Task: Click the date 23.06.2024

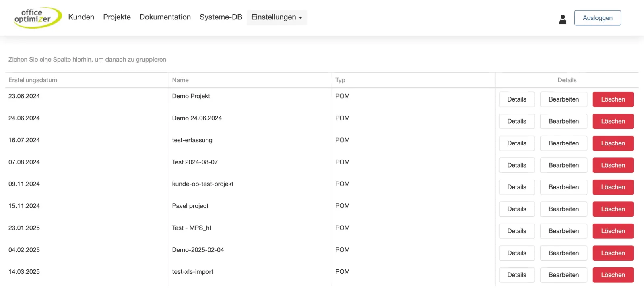Action: 24,96
